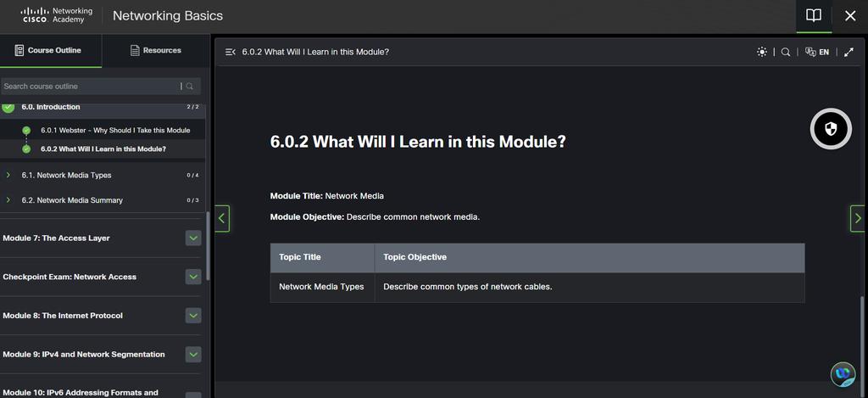Viewport: 868px width, 398px height.
Task: Go to previous page with left arrow
Action: pos(222,218)
